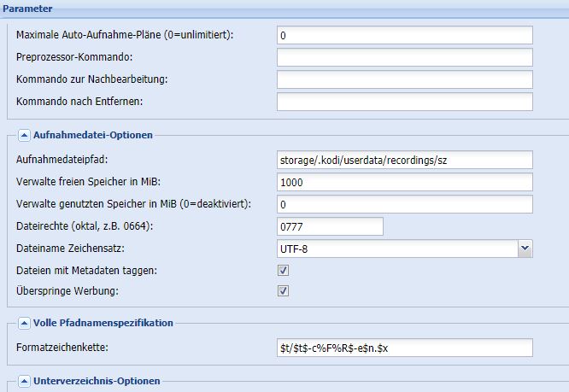Screen dimensions: 569x392
Task: Open the Dateiname Zeichensatz dropdown arrow
Action: tap(525, 249)
